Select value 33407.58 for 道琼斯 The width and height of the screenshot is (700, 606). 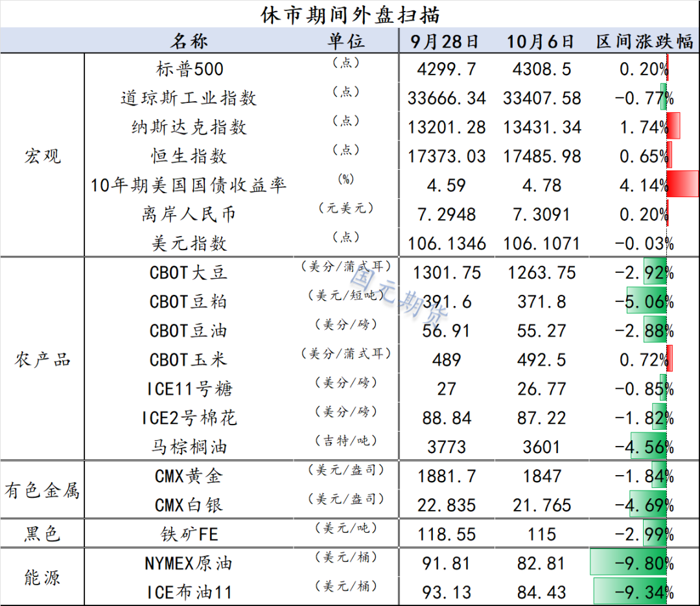(x=542, y=99)
